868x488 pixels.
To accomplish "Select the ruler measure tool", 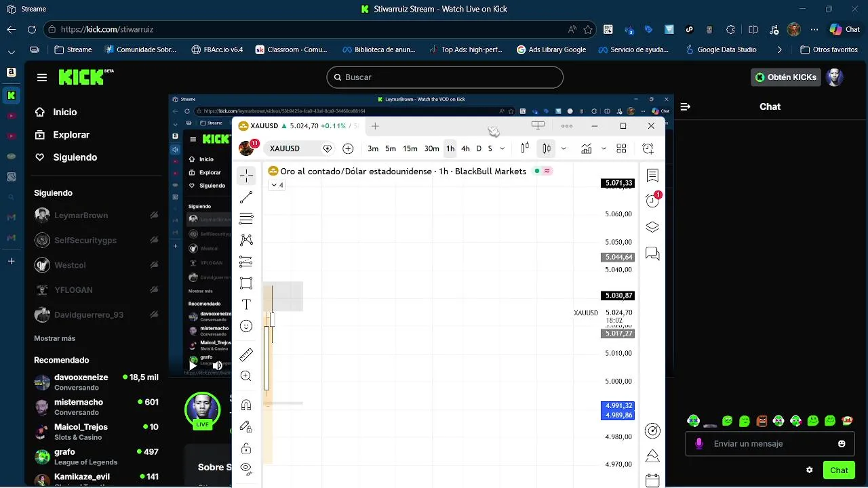I will [246, 354].
